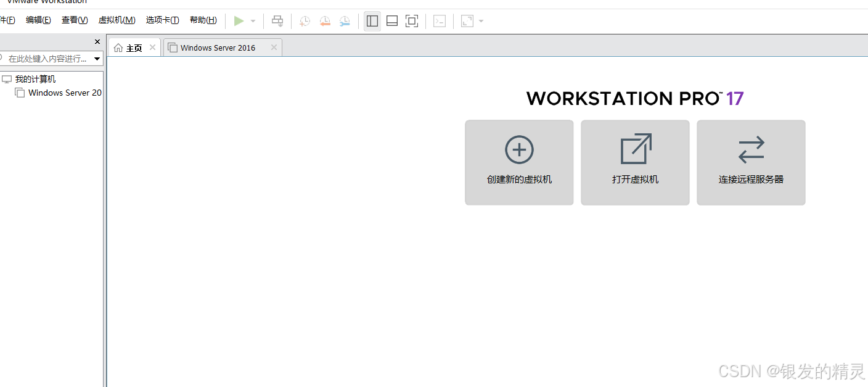The image size is (868, 387).
Task: Open the stretch display dropdown arrow
Action: coord(481,21)
